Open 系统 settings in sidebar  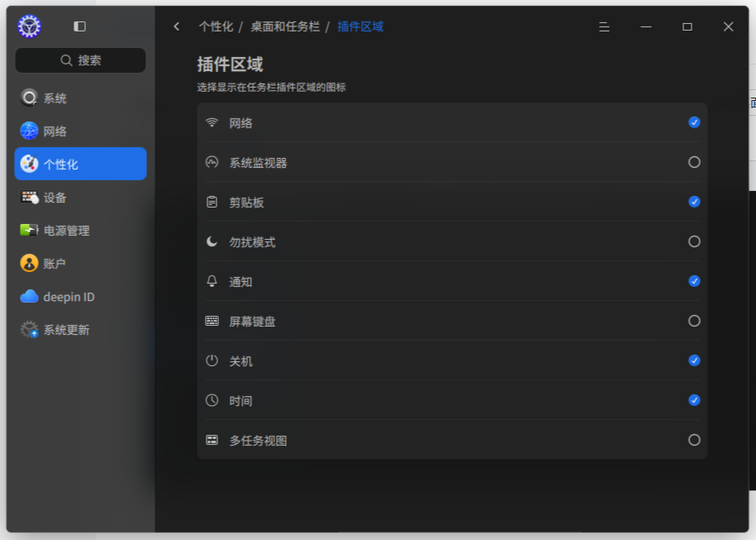(x=80, y=98)
